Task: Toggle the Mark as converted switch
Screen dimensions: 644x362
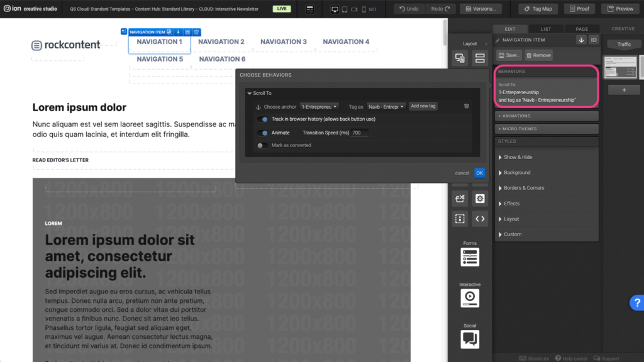Action: 262,145
